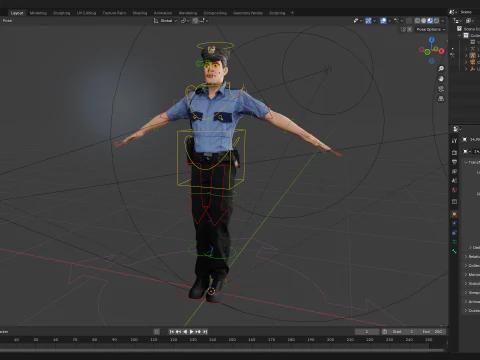Jump to next keyframe
Viewport: 480px width, 360px height.
198,332
